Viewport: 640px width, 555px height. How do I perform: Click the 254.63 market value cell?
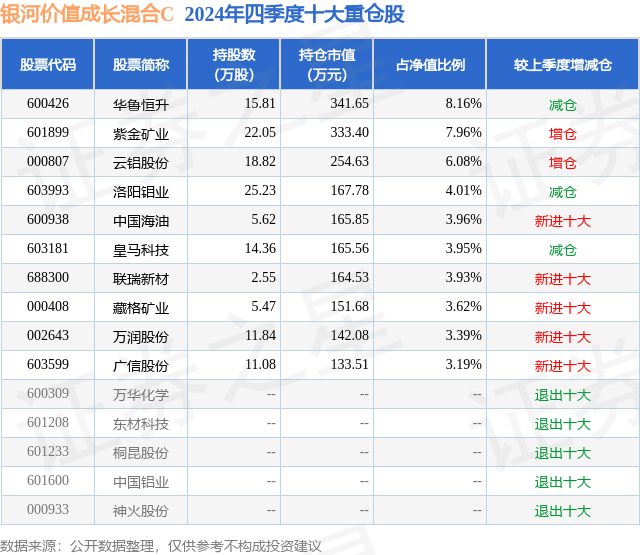pyautogui.click(x=349, y=162)
